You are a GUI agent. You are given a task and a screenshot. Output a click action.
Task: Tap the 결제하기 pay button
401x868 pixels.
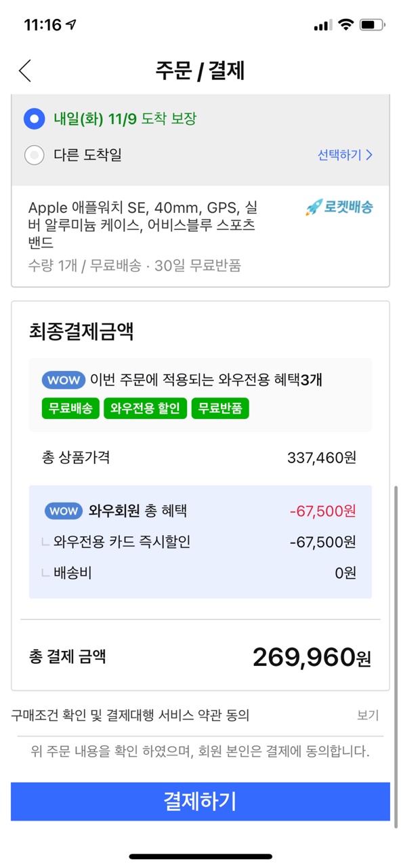coord(200,802)
